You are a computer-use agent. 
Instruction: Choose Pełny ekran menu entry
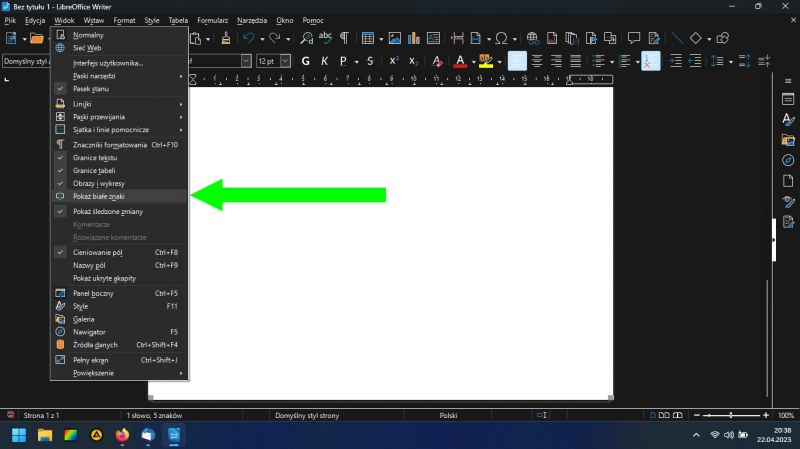[x=119, y=360]
